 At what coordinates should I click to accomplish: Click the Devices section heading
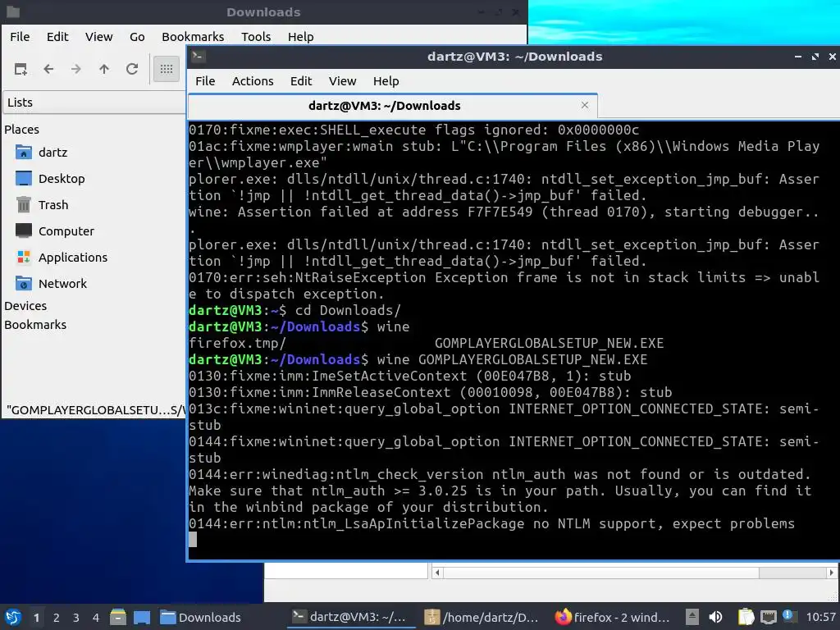point(25,305)
